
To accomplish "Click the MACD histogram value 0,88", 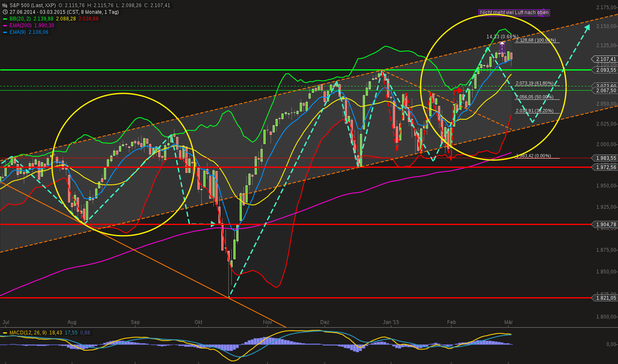I will point(85,333).
